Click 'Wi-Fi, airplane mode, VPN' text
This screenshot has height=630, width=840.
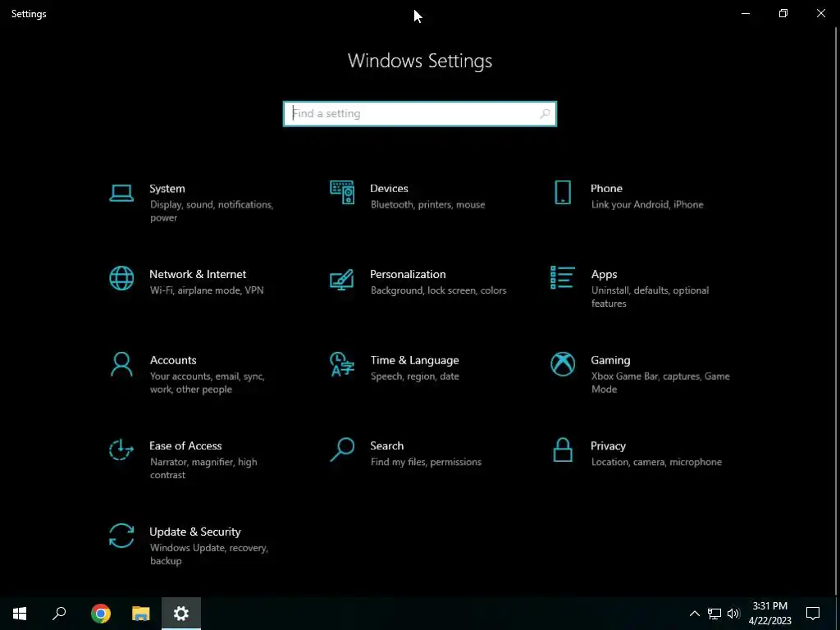click(207, 290)
